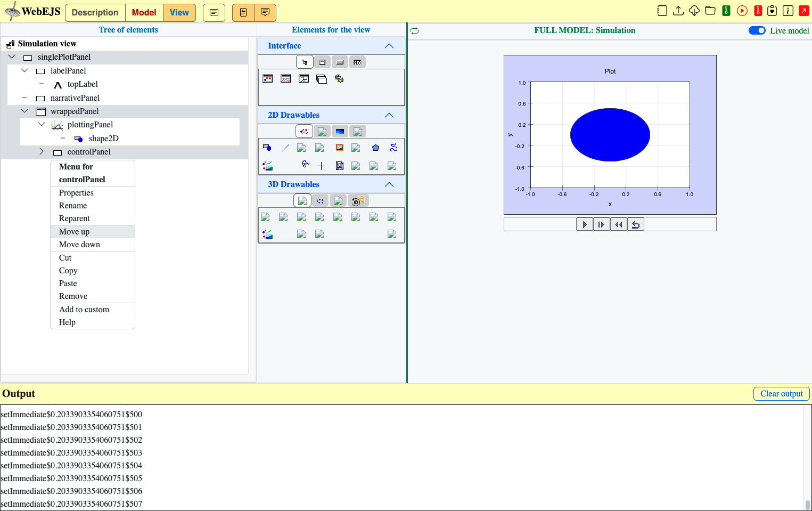The height and width of the screenshot is (511, 812).
Task: Click the reset undo-arrow simulation button
Action: pos(636,224)
